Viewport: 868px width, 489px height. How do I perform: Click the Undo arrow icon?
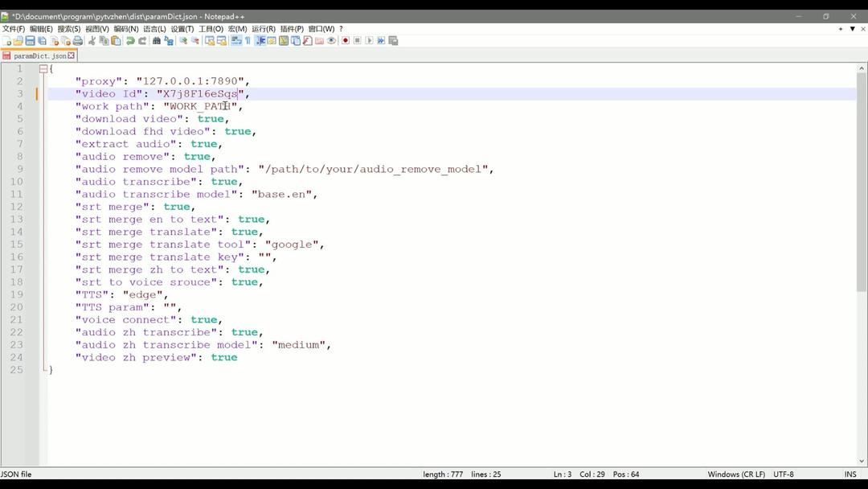coord(130,41)
